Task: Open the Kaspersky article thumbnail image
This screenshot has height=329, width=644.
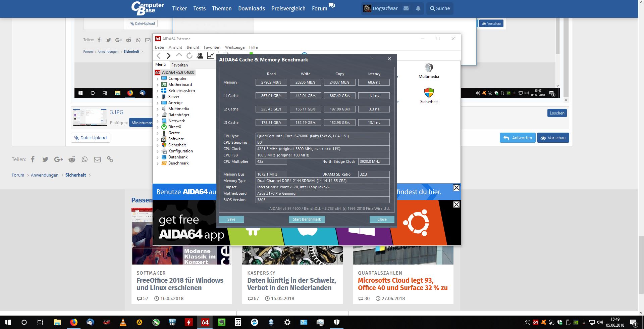Action: click(292, 255)
